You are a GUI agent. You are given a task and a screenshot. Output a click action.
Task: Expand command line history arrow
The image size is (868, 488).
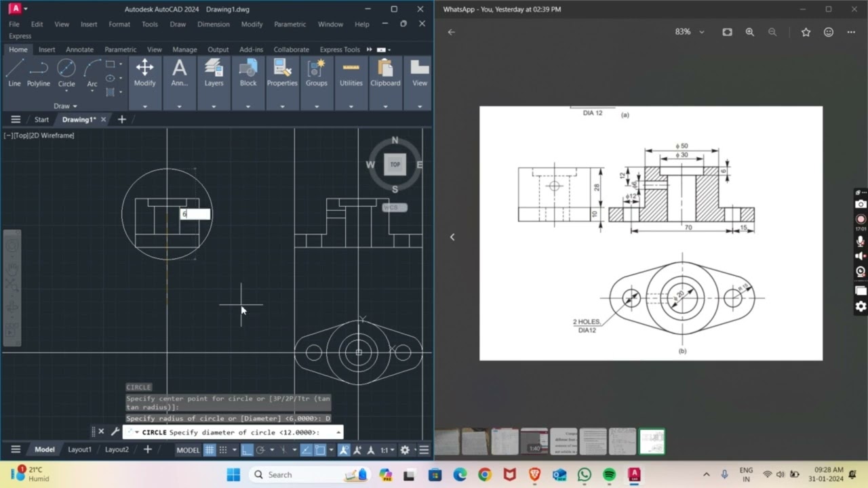(x=338, y=432)
